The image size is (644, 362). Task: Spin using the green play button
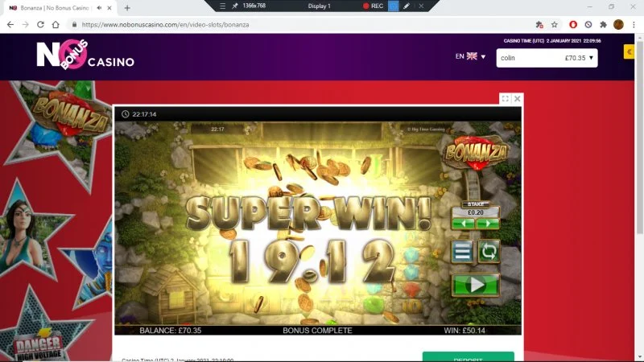[x=476, y=285]
